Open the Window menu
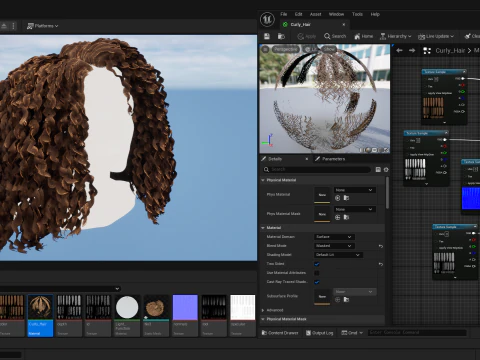The image size is (480, 360). 336,14
